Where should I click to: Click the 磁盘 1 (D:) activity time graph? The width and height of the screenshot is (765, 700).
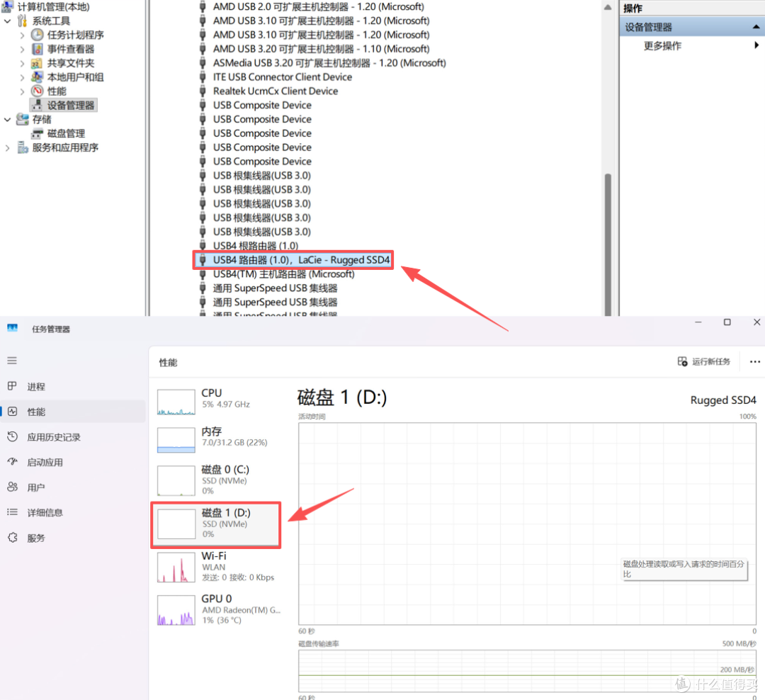coord(527,524)
